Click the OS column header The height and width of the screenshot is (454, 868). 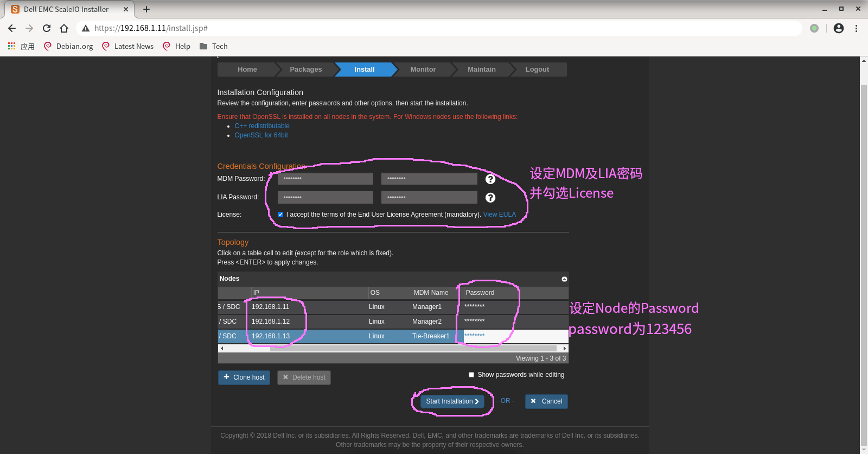pos(390,293)
